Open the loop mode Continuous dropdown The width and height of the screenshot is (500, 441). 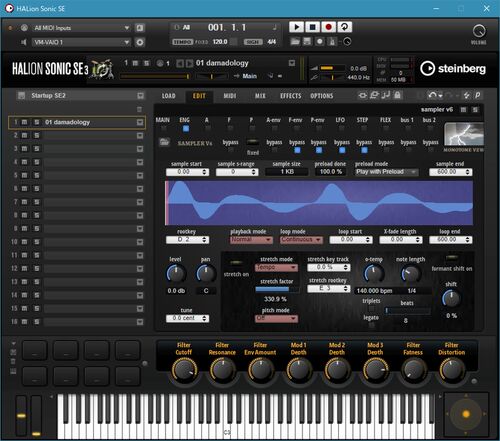click(x=301, y=240)
